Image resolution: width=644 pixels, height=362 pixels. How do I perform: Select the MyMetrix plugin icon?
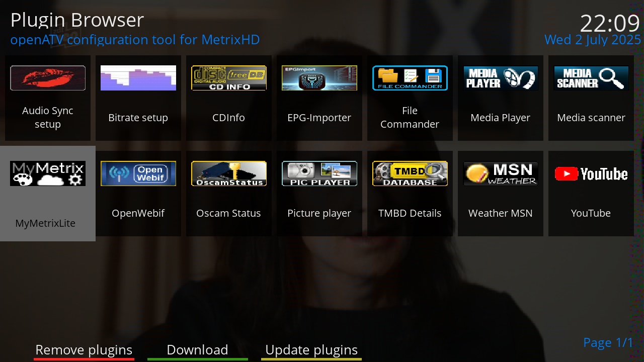click(48, 173)
